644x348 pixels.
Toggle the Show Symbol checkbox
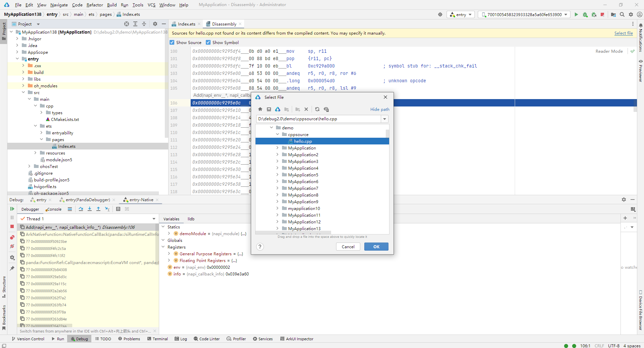click(x=208, y=43)
